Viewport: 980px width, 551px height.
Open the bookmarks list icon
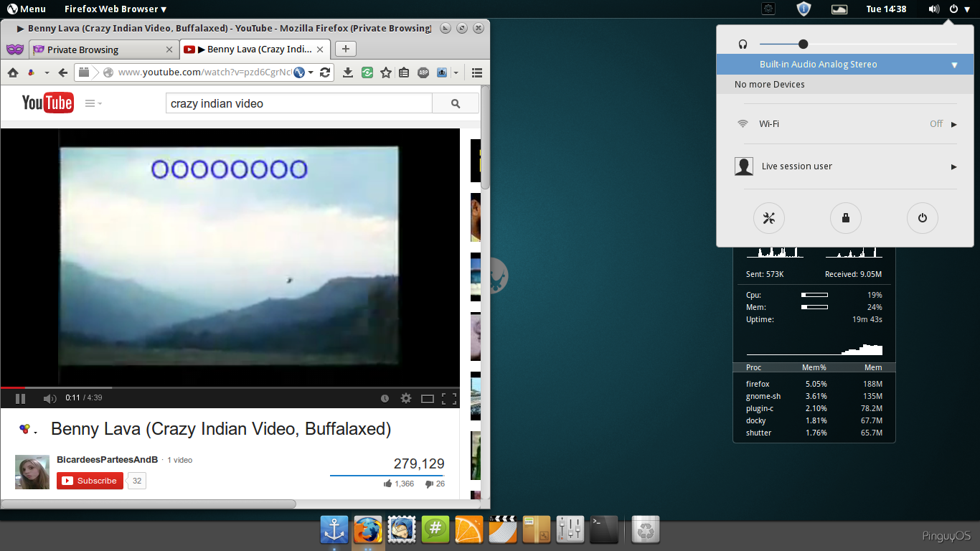click(405, 72)
